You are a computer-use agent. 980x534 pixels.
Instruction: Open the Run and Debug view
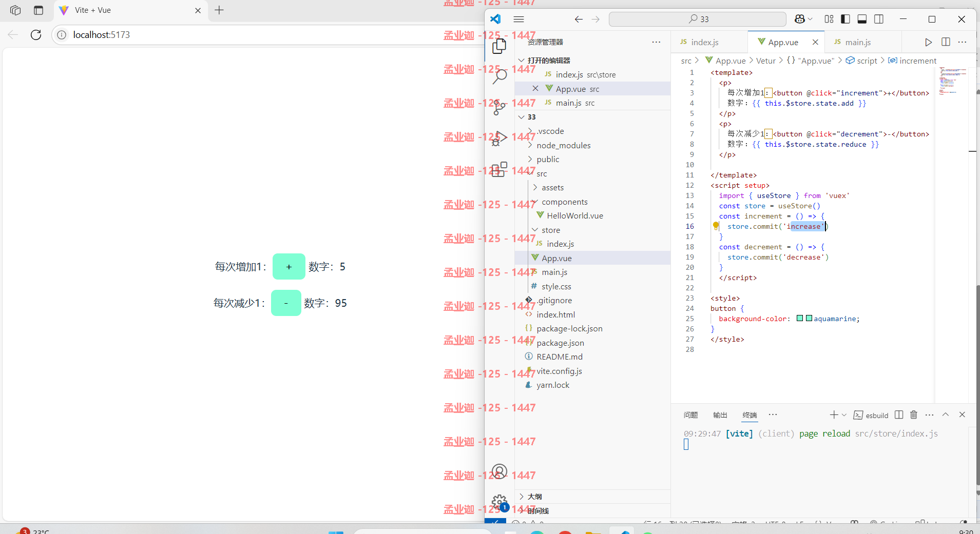pyautogui.click(x=499, y=138)
